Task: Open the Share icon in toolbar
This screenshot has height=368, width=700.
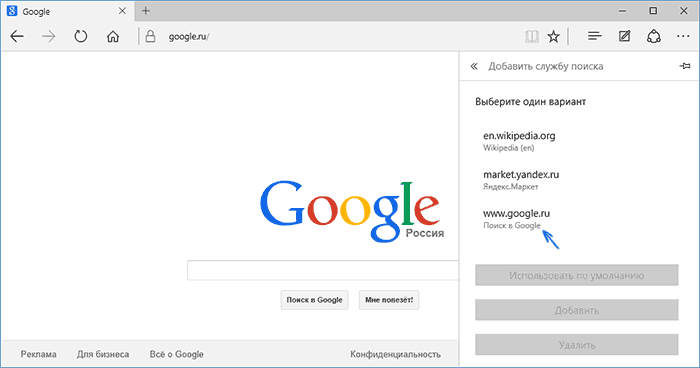Action: click(x=654, y=36)
